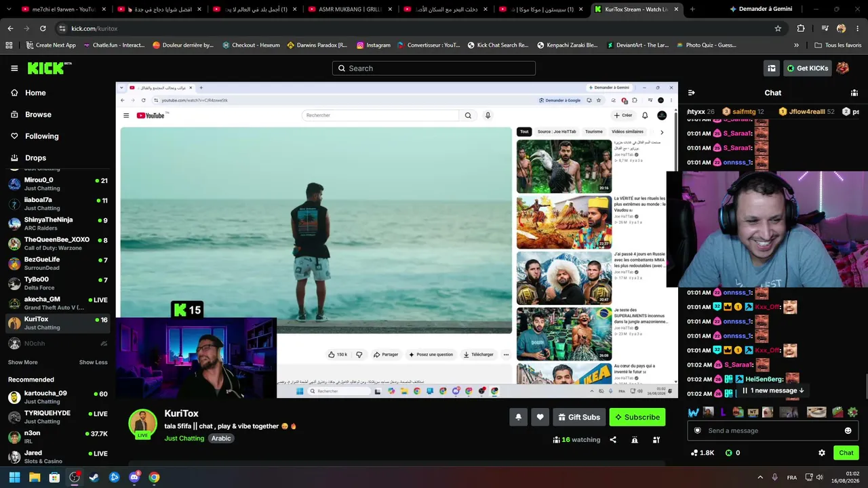Open Google Chrome from the taskbar
The image size is (868, 488).
click(x=154, y=477)
